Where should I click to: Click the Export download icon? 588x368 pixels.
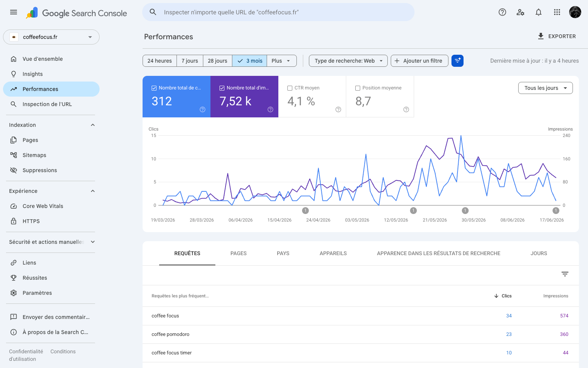coord(540,36)
